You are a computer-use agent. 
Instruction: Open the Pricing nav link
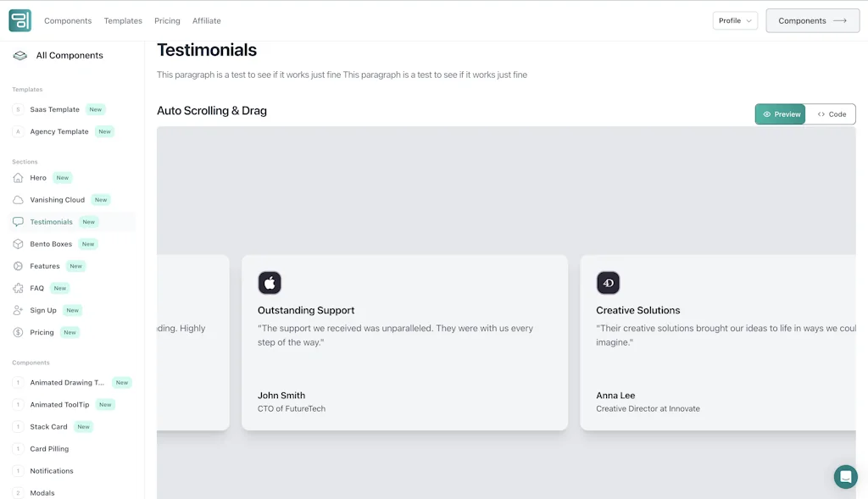[167, 20]
